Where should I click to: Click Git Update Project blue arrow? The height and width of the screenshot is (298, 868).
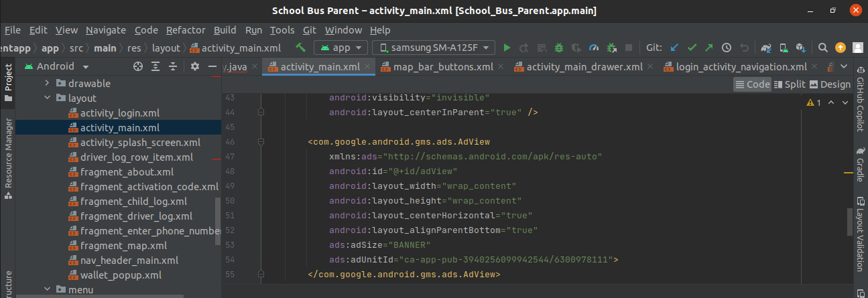coord(675,48)
